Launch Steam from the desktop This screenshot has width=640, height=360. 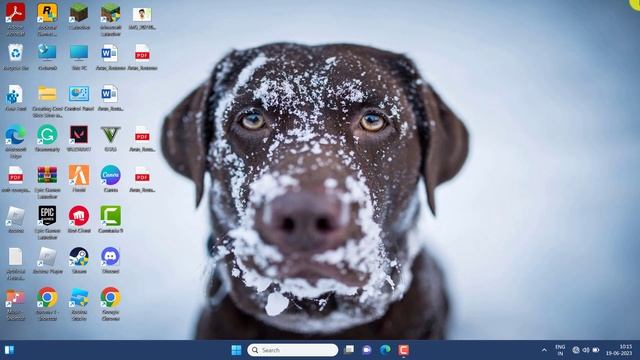79,257
